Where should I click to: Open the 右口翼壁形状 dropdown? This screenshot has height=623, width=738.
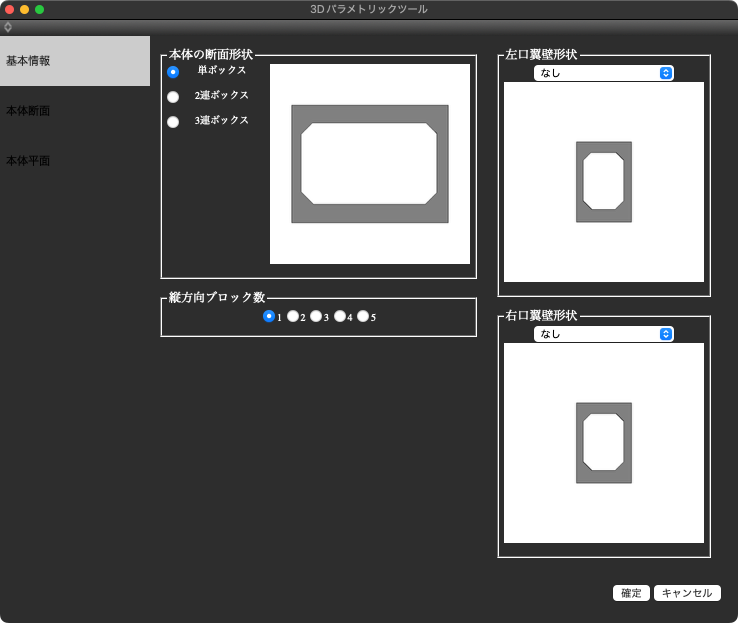(603, 334)
